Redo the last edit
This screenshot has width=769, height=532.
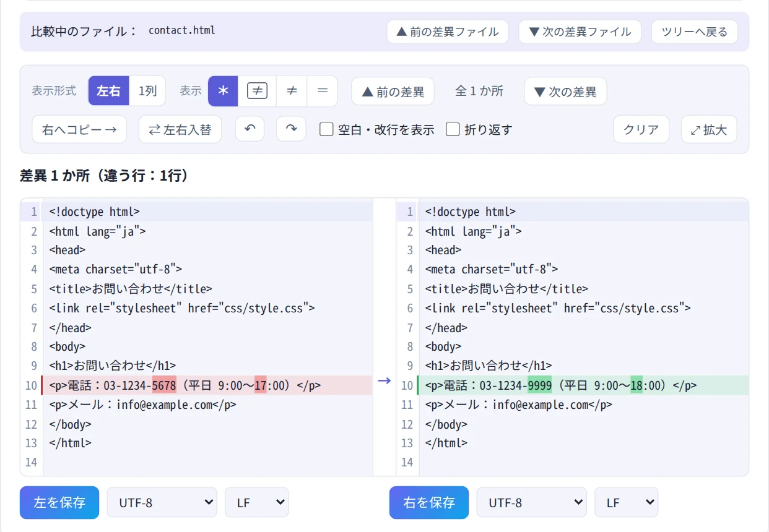[x=291, y=129]
